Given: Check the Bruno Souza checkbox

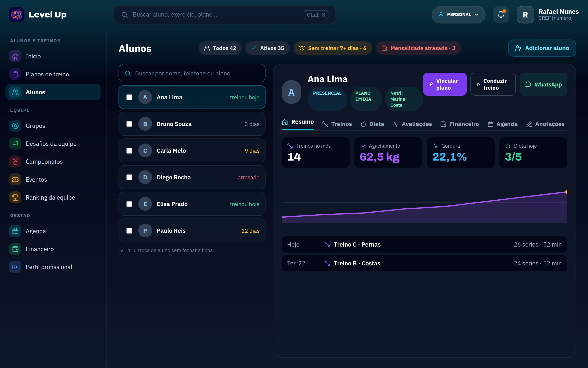Looking at the screenshot, I should tap(129, 124).
